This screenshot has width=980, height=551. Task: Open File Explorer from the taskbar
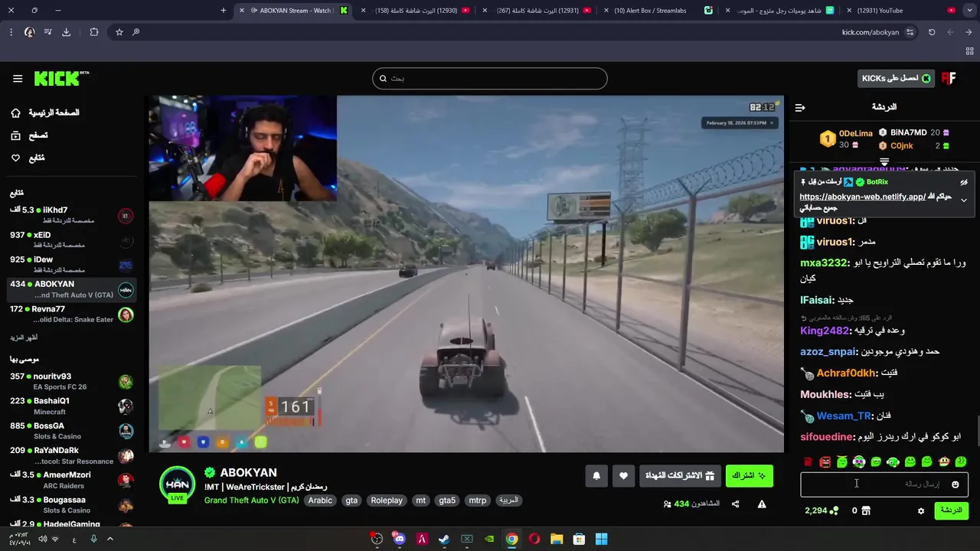557,539
